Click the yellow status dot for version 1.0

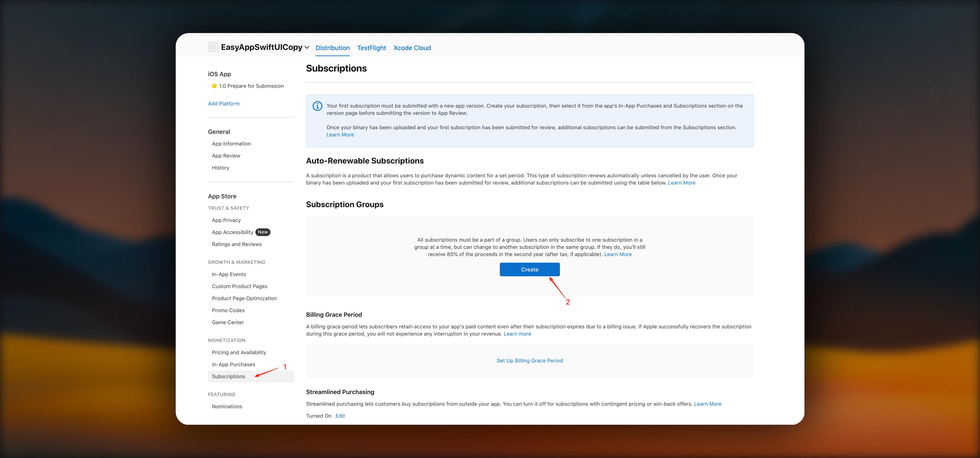[x=214, y=86]
